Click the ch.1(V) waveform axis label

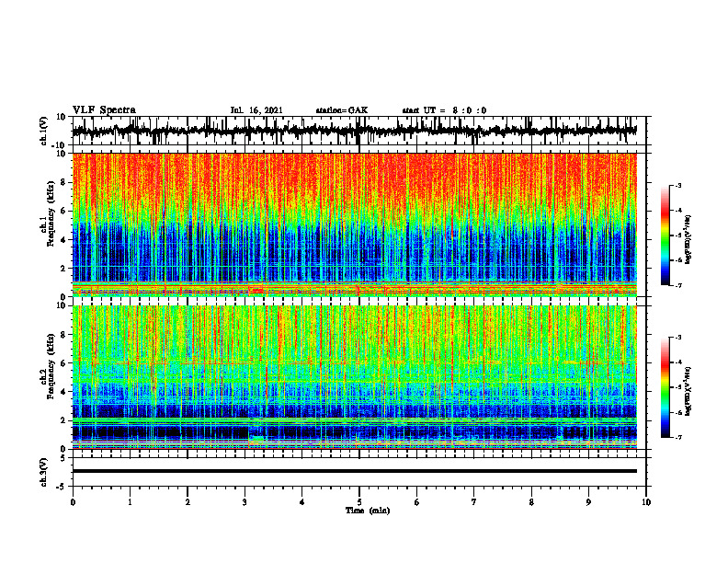(x=44, y=131)
